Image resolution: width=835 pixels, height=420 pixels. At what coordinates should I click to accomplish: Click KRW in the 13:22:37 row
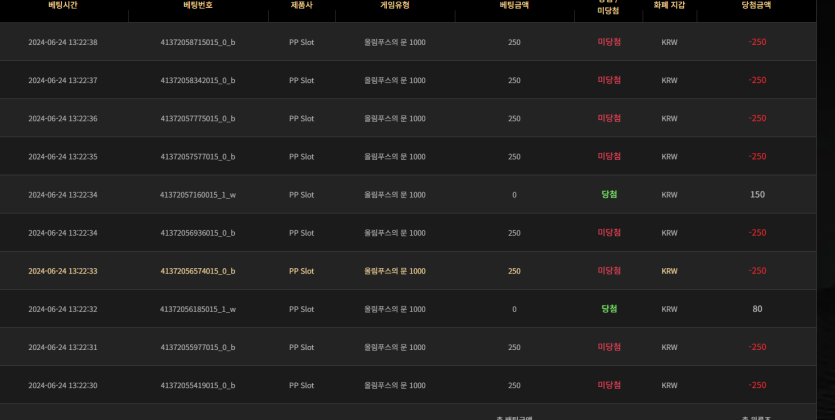click(669, 80)
